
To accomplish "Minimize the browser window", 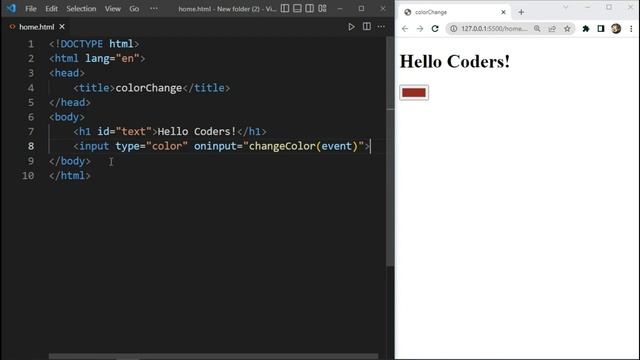I will point(587,7).
